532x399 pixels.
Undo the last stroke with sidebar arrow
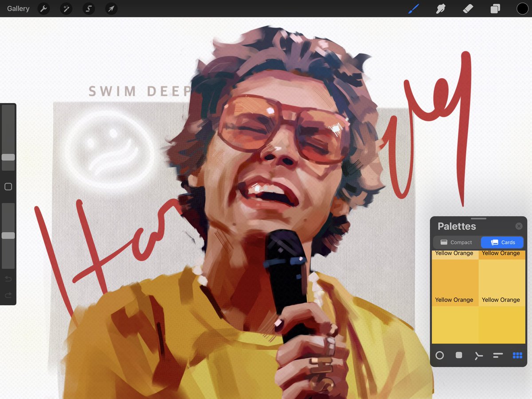[8, 279]
